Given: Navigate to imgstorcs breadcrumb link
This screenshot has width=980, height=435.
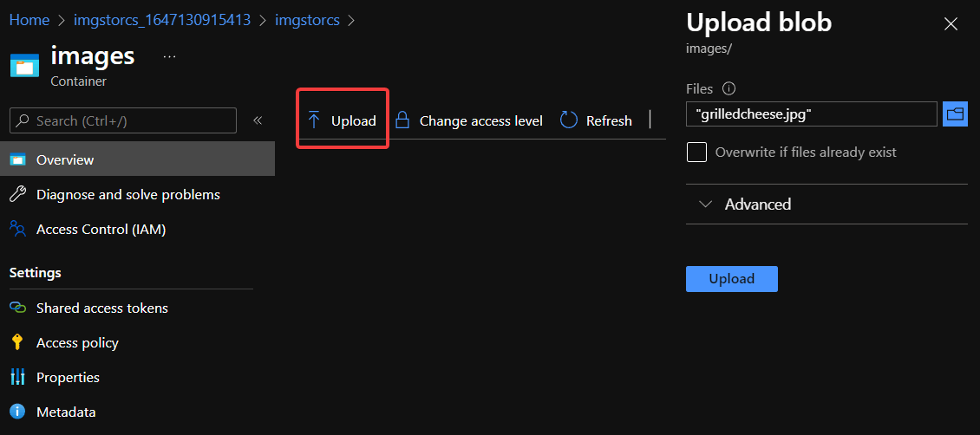Looking at the screenshot, I should point(307,19).
